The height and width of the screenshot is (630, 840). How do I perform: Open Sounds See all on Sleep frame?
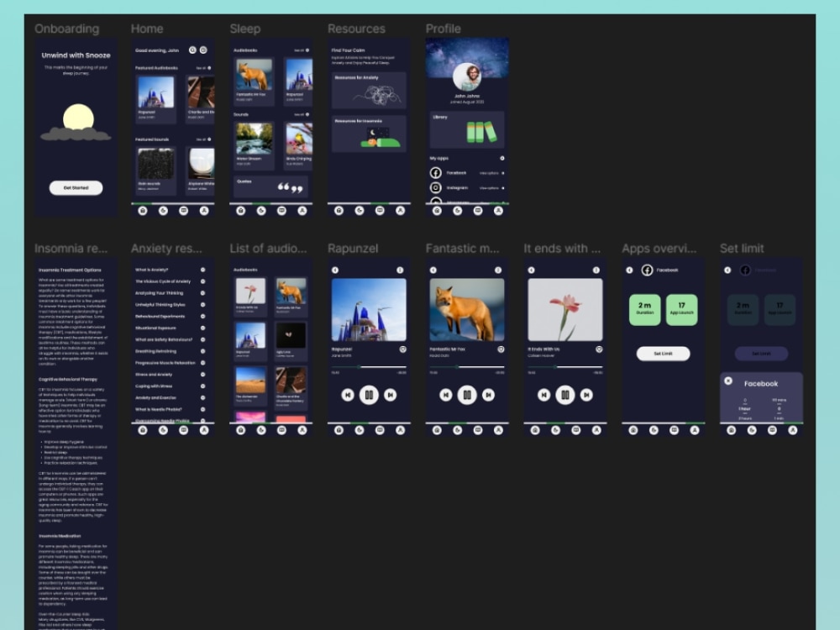click(302, 114)
